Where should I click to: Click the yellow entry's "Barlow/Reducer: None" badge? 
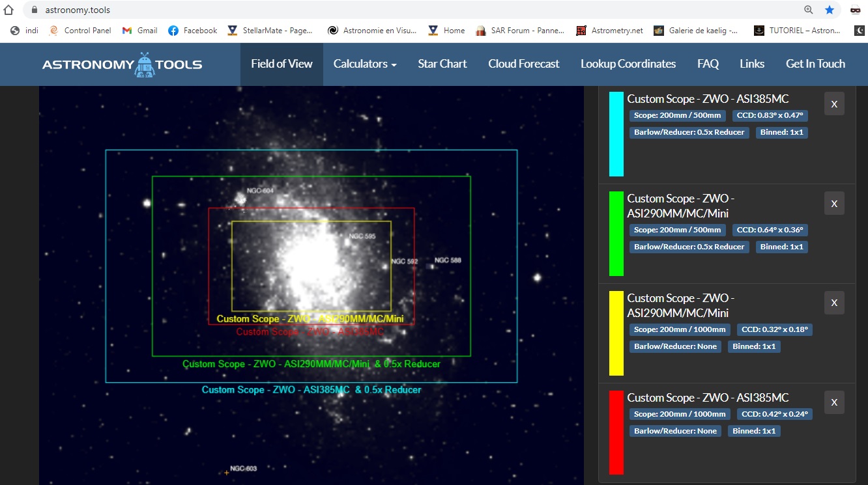[x=675, y=346]
